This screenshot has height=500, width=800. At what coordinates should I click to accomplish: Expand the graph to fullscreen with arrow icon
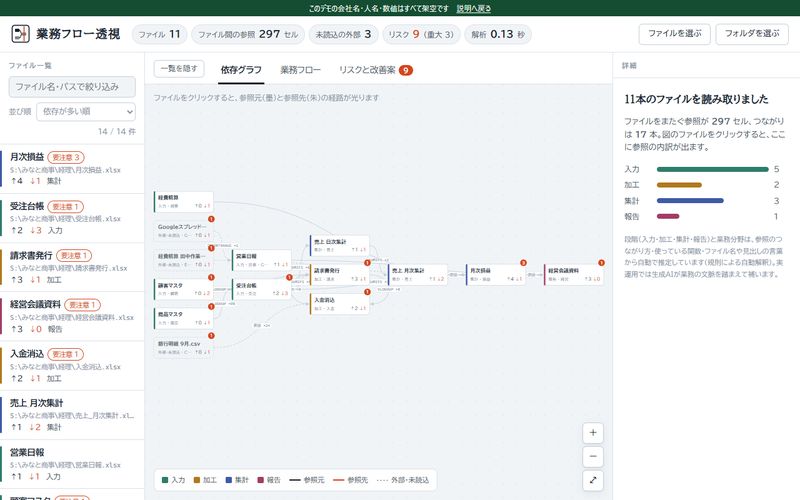coord(593,480)
